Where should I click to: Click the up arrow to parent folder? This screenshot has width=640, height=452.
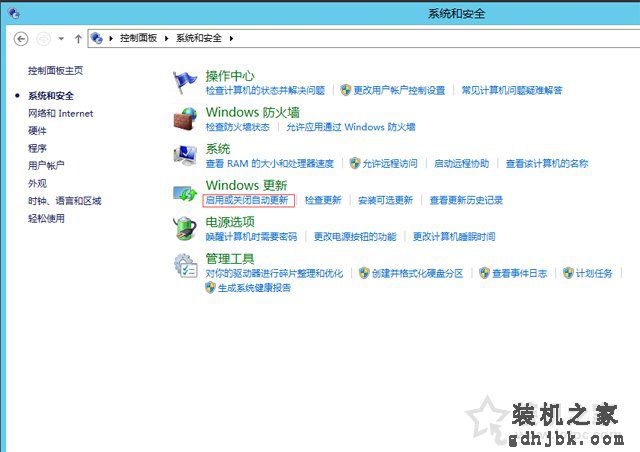click(x=78, y=39)
